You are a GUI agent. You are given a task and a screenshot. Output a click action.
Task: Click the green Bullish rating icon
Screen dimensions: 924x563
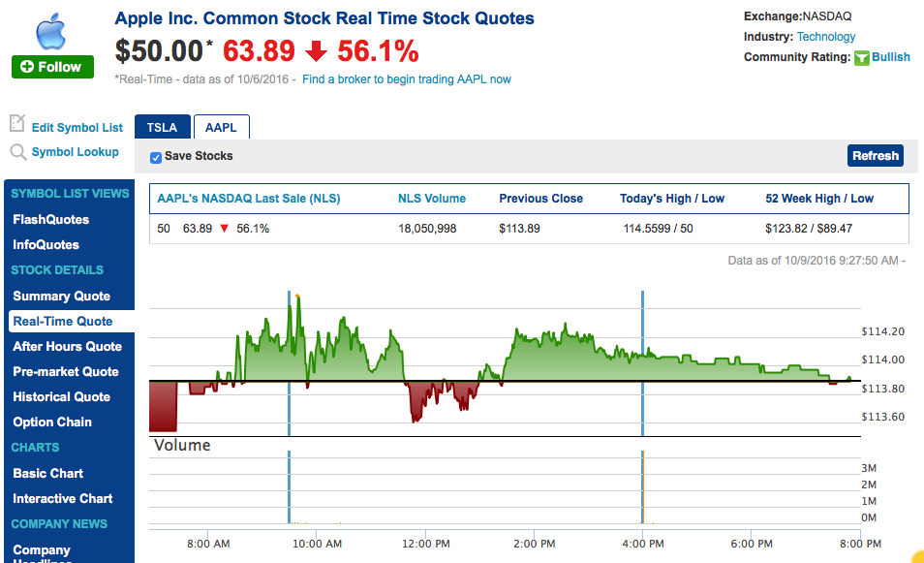pos(862,58)
